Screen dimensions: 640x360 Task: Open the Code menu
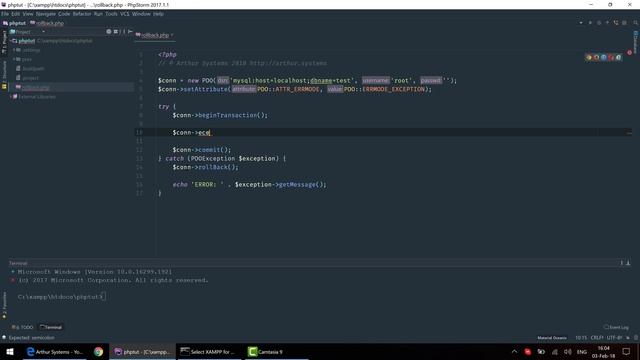(64, 14)
